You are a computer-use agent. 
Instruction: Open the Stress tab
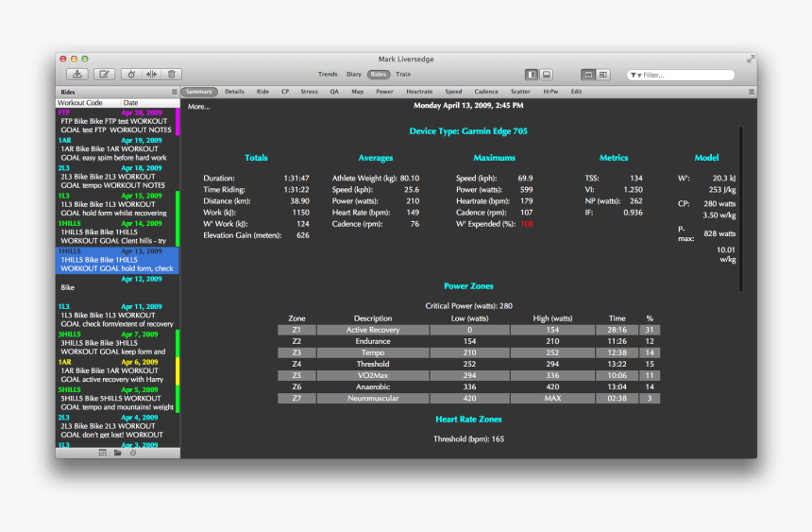pos(309,92)
